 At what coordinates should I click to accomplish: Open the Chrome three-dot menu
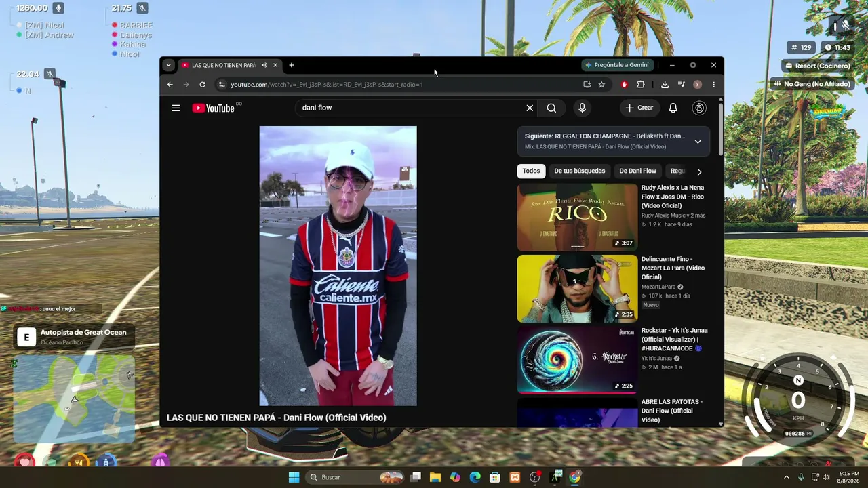tap(713, 85)
